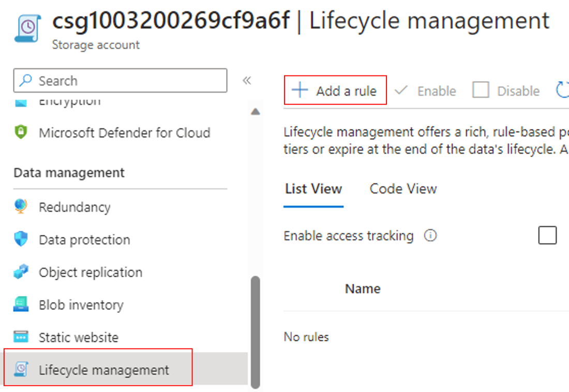
Task: Click the Add a rule button
Action: tap(335, 90)
